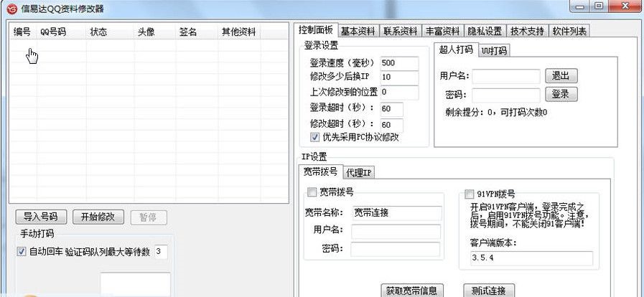Edit the 登录速度（毫秒） field
Image resolution: width=644 pixels, height=297 pixels.
point(399,63)
